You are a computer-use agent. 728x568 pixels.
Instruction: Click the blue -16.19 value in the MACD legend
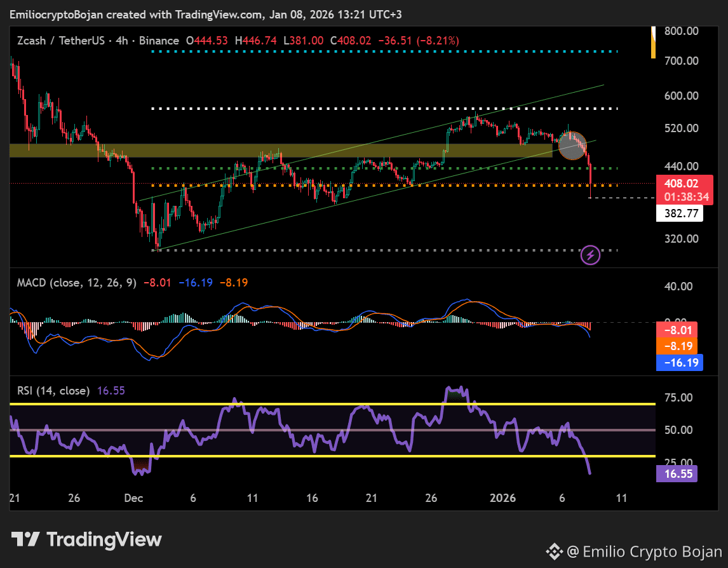196,282
